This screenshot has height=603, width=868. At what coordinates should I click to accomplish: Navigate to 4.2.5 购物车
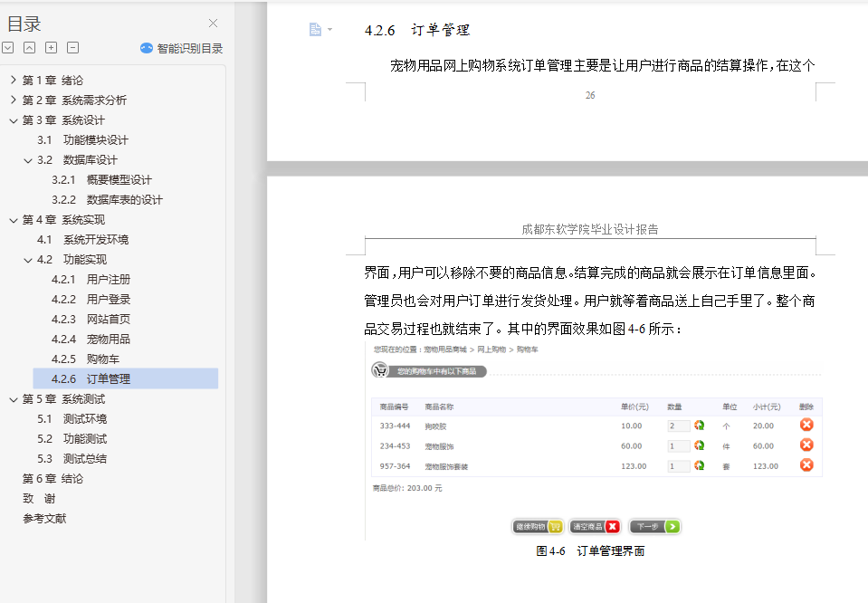click(x=85, y=359)
